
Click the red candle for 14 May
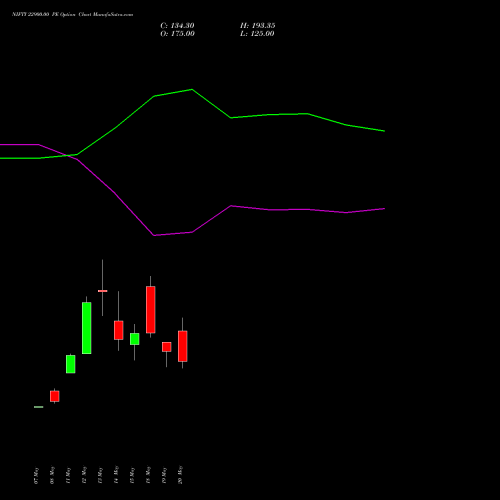[119, 330]
